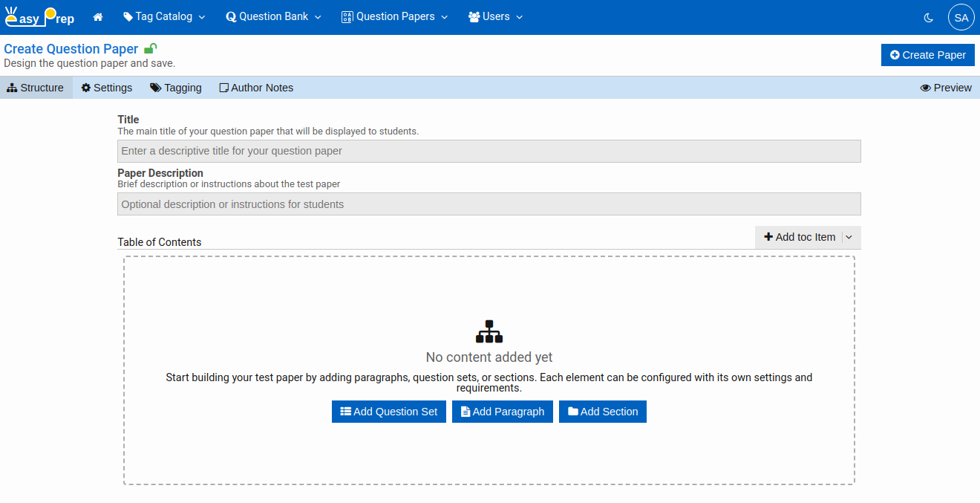Switch to the Settings tab
This screenshot has height=503, width=980.
click(107, 88)
